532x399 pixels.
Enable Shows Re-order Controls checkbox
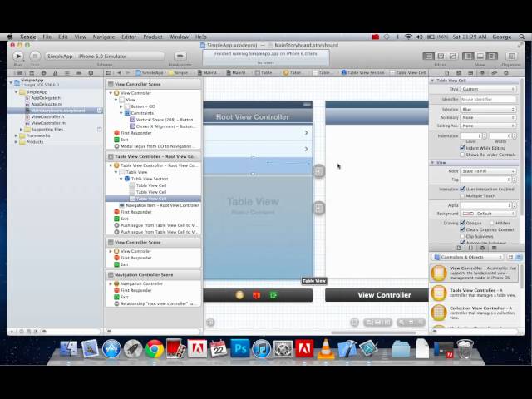click(x=462, y=155)
